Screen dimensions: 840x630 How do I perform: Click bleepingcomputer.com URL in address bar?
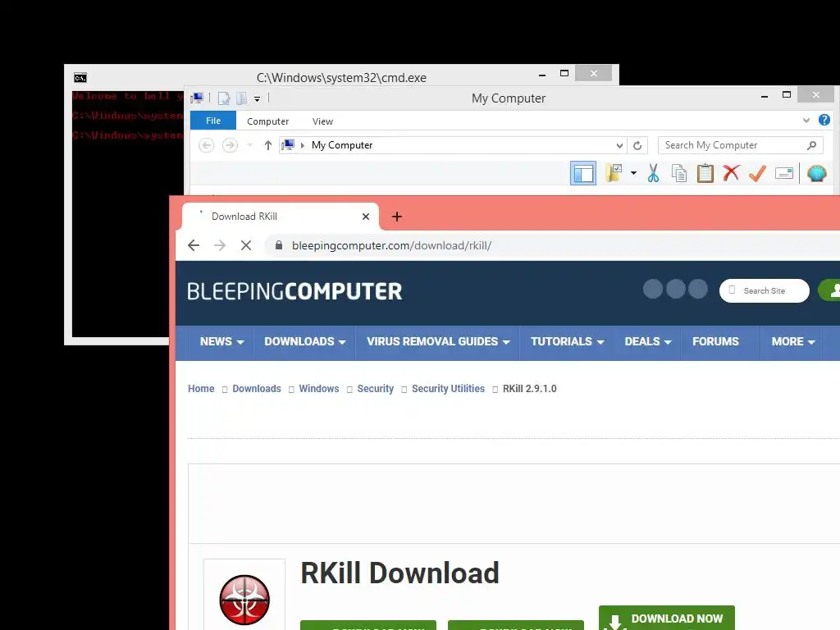[391, 245]
